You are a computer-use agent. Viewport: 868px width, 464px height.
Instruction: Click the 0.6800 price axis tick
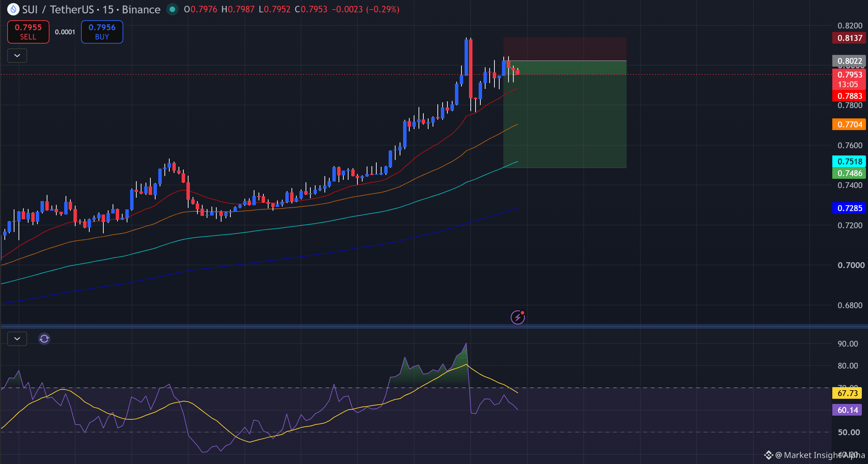pyautogui.click(x=850, y=305)
